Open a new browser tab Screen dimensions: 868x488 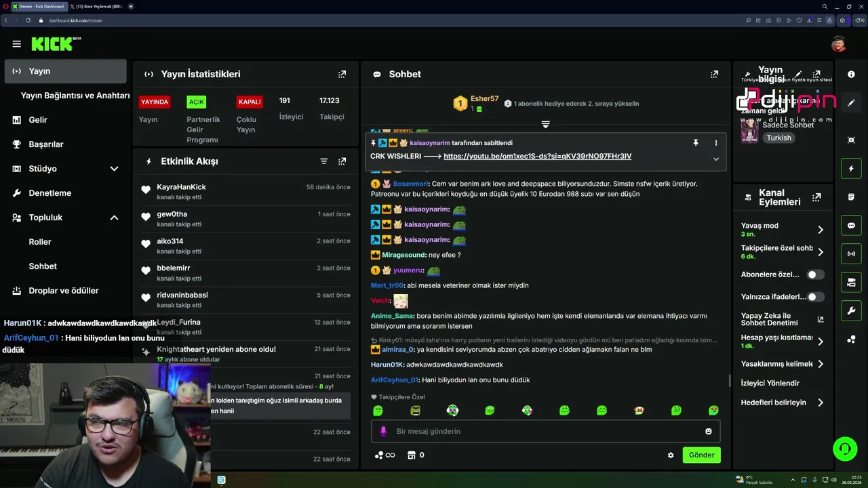pos(130,6)
